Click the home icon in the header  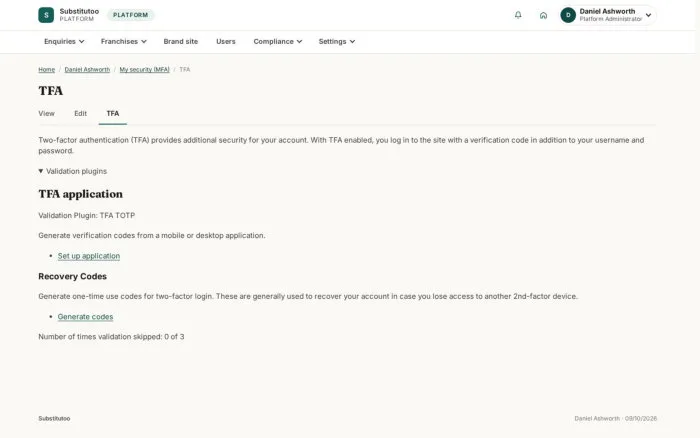point(543,15)
